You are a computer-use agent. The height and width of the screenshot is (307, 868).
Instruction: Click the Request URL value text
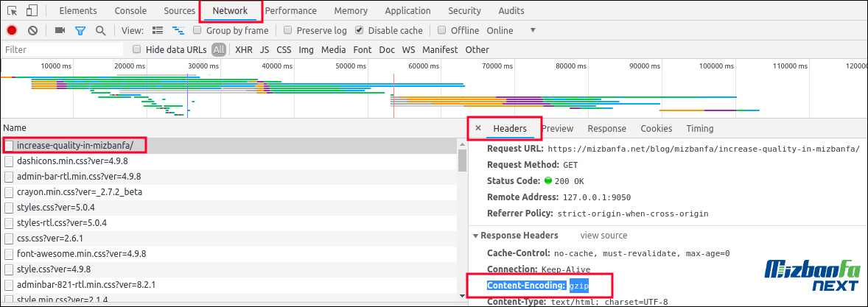[x=703, y=149]
